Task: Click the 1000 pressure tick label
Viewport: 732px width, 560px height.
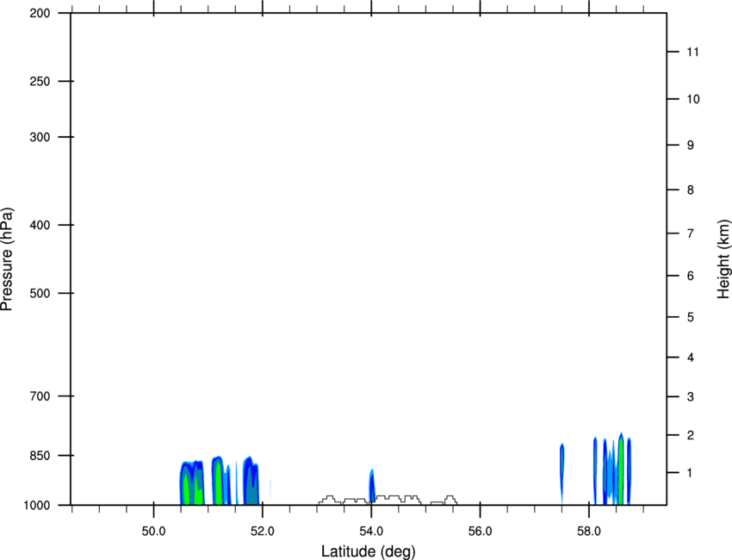Action: [36, 505]
